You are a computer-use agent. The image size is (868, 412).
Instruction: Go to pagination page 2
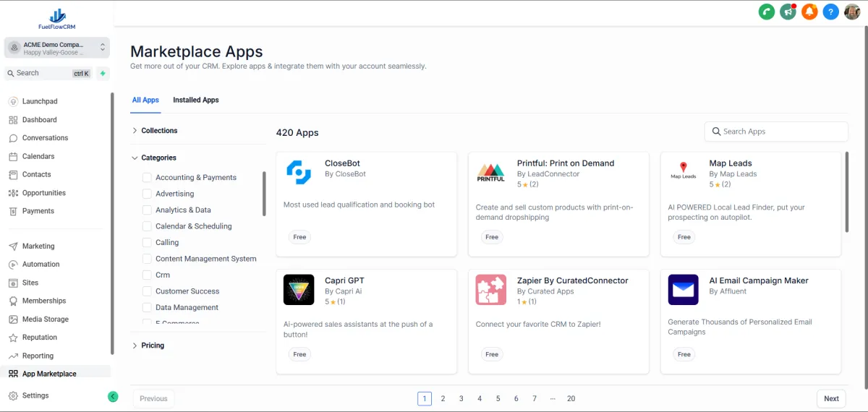coord(443,398)
